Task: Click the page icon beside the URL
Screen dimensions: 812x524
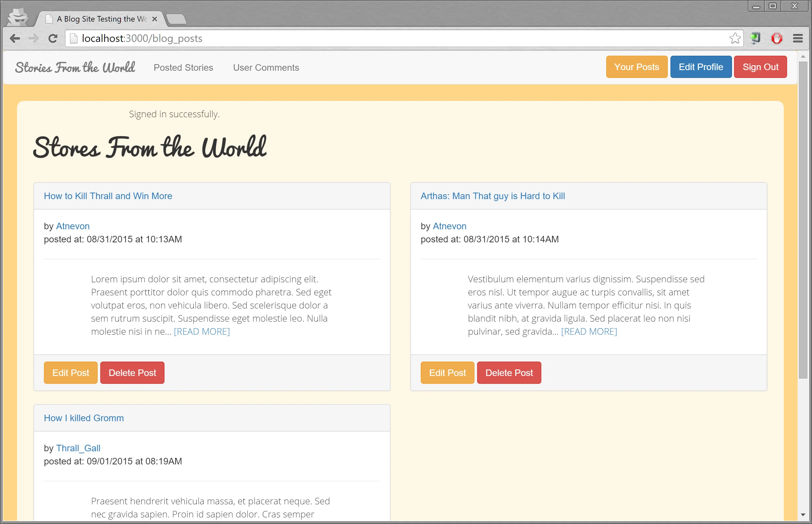Action: pos(73,38)
